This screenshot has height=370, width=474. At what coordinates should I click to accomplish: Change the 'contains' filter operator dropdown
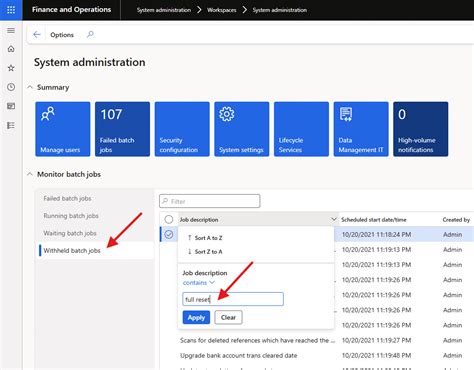[x=199, y=283]
